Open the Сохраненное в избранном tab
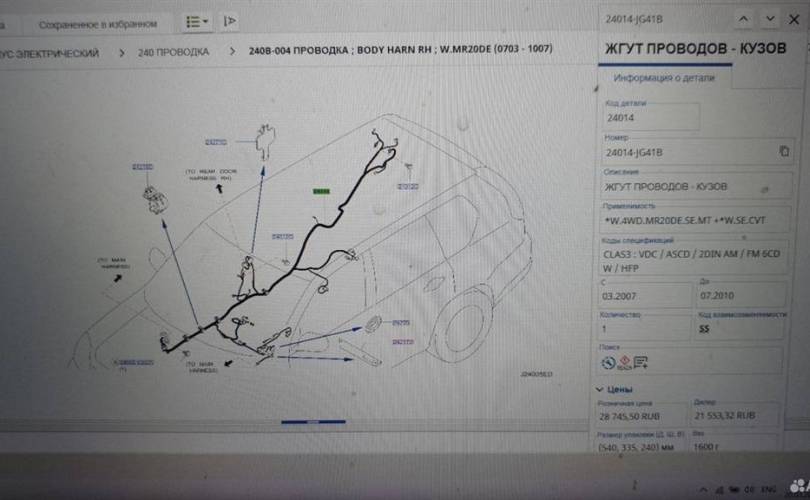 [x=98, y=22]
